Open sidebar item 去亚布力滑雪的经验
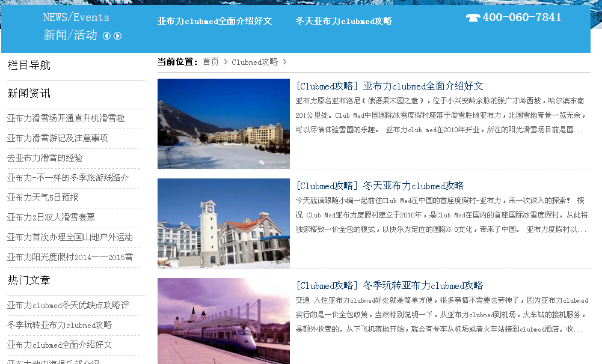Image resolution: width=602 pixels, height=364 pixels. coord(45,158)
